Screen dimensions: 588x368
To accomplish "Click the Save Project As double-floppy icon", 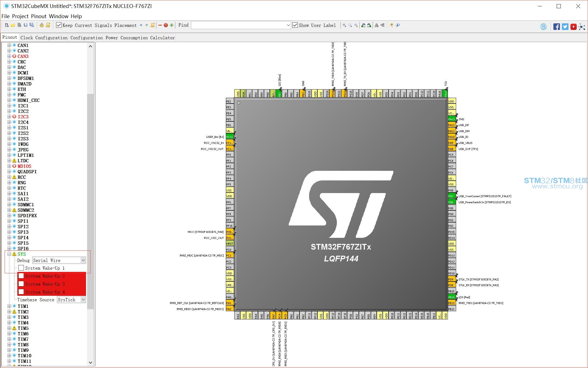I will click(32, 25).
